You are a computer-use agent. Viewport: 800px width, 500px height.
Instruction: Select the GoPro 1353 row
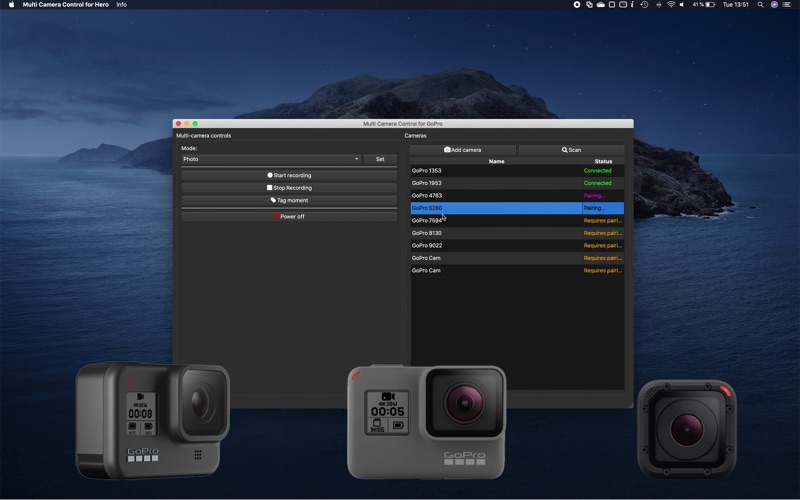coord(517,171)
